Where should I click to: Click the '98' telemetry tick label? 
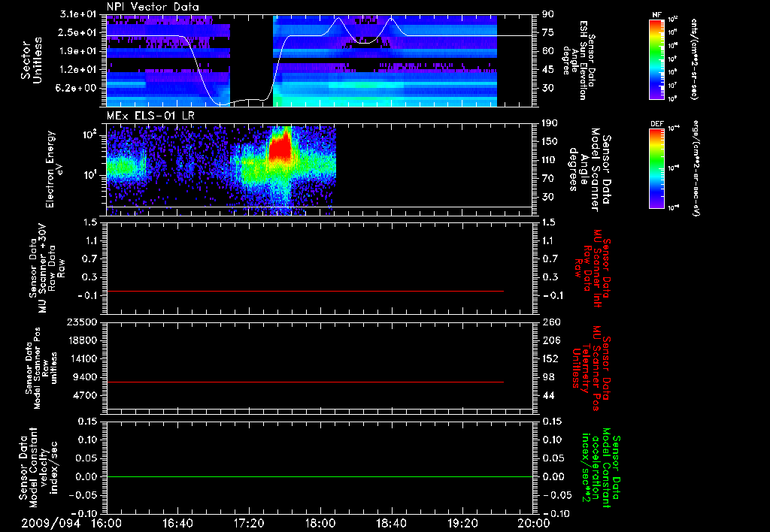click(x=548, y=377)
